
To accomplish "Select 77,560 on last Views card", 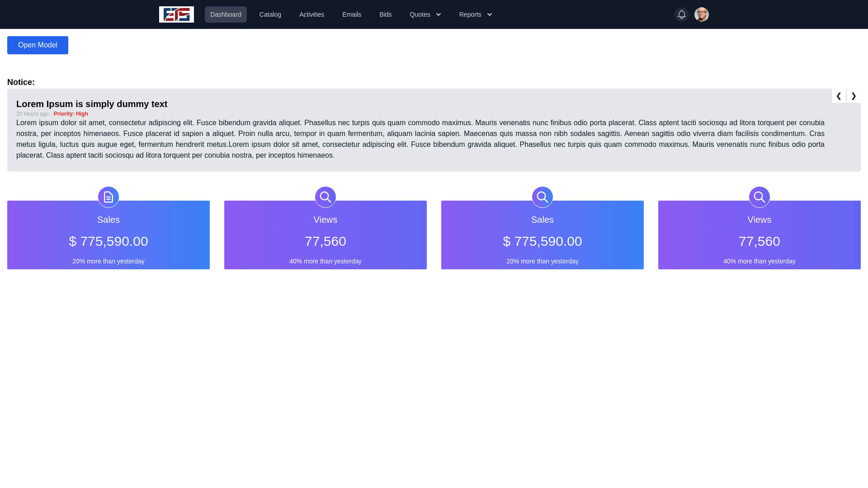I will pyautogui.click(x=759, y=241).
